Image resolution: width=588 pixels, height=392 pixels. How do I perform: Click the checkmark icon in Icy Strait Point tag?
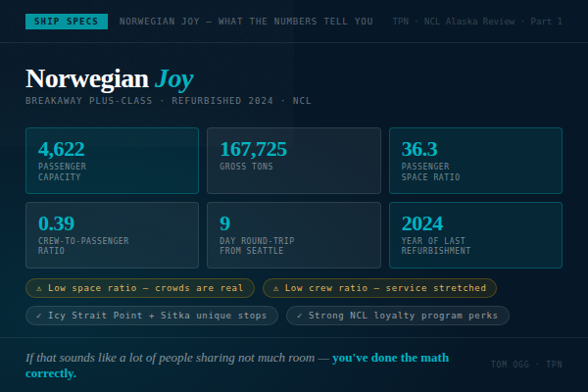point(38,316)
